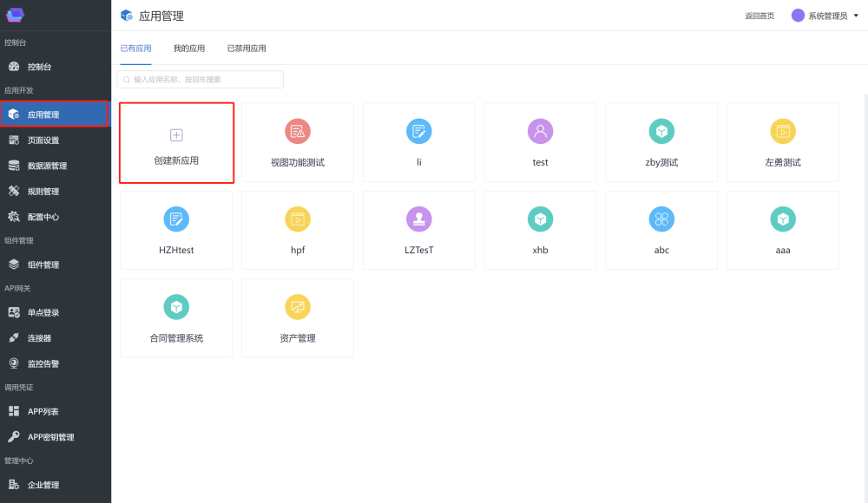Open the 合同管理系统 app icon
This screenshot has width=868, height=503.
coord(176,307)
